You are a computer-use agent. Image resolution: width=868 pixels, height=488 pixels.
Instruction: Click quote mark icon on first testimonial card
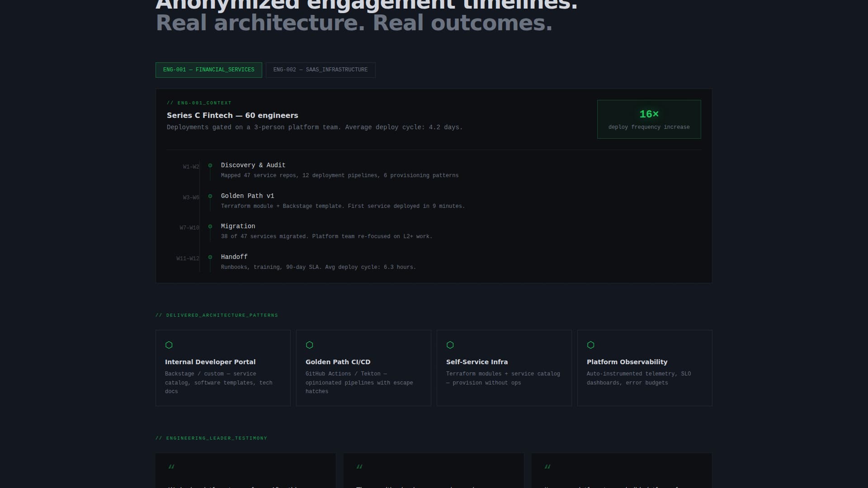[x=171, y=467]
